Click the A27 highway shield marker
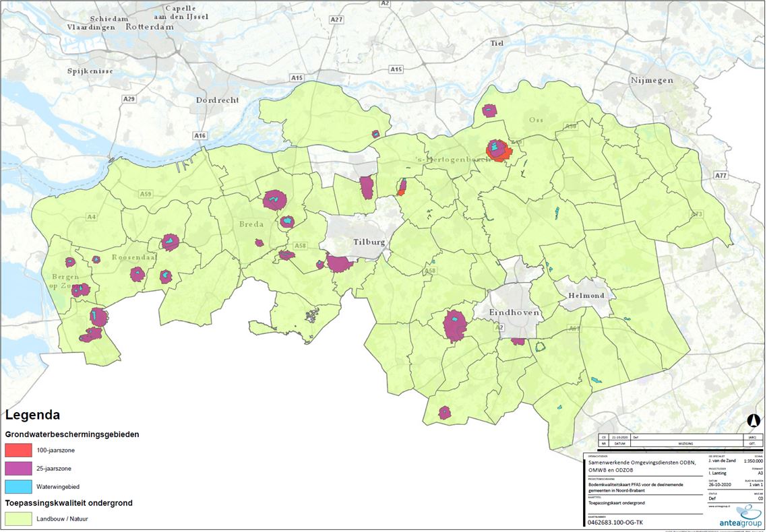The image size is (767, 532). point(336,20)
